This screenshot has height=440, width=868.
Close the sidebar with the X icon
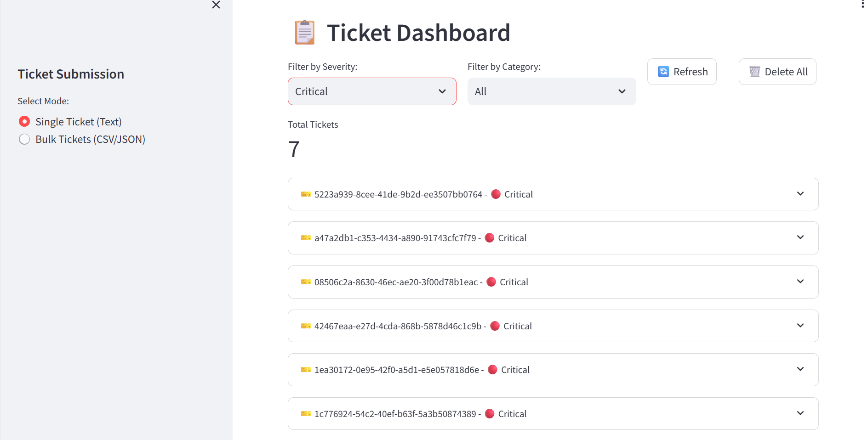[x=216, y=5]
